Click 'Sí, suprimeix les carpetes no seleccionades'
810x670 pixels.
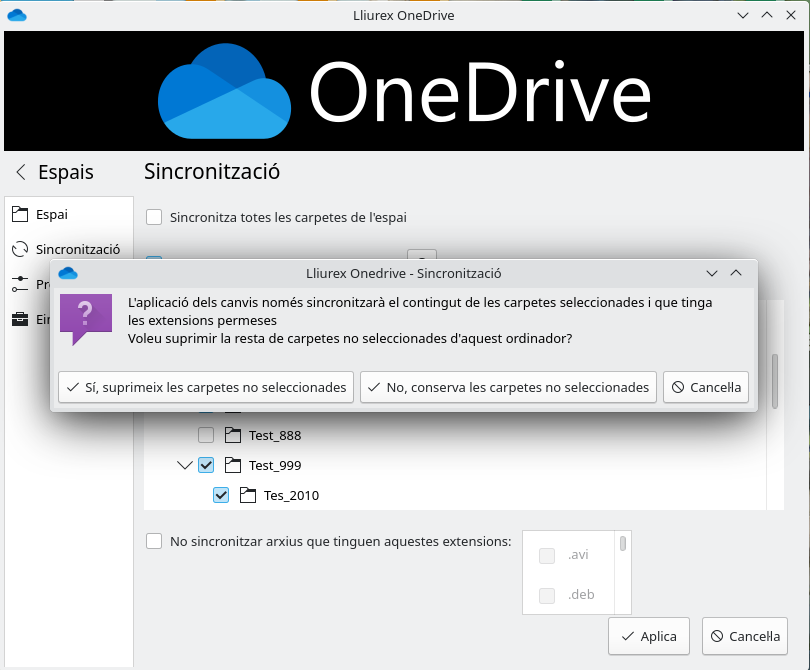(206, 387)
